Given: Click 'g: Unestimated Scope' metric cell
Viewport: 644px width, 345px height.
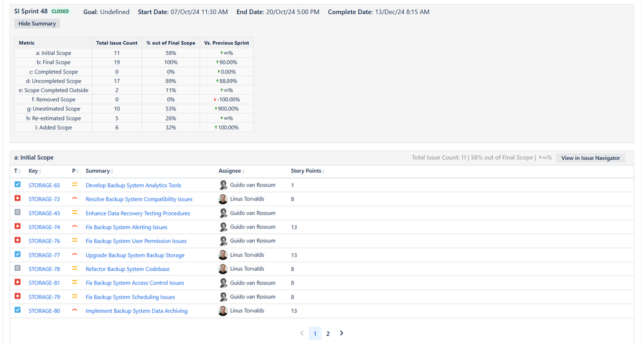Looking at the screenshot, I should (x=54, y=109).
